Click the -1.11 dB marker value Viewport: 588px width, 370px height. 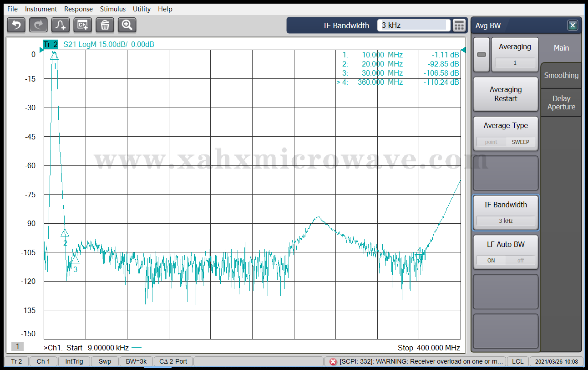tap(445, 55)
